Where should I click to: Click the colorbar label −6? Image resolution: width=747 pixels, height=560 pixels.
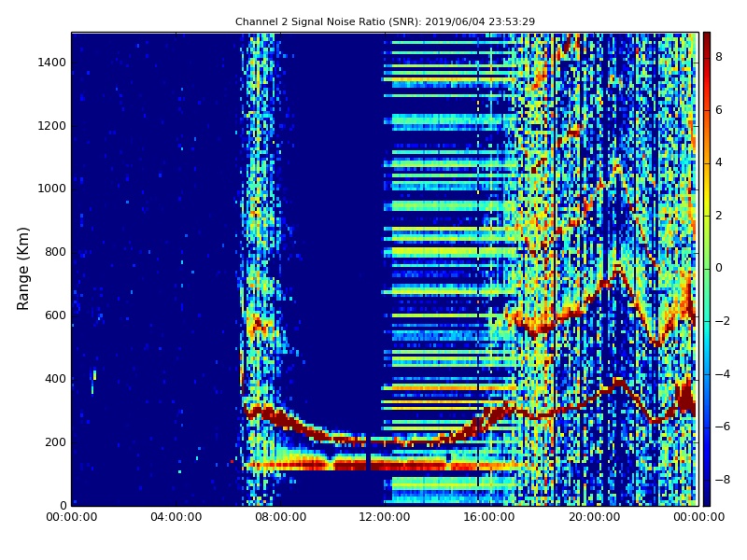point(723,427)
